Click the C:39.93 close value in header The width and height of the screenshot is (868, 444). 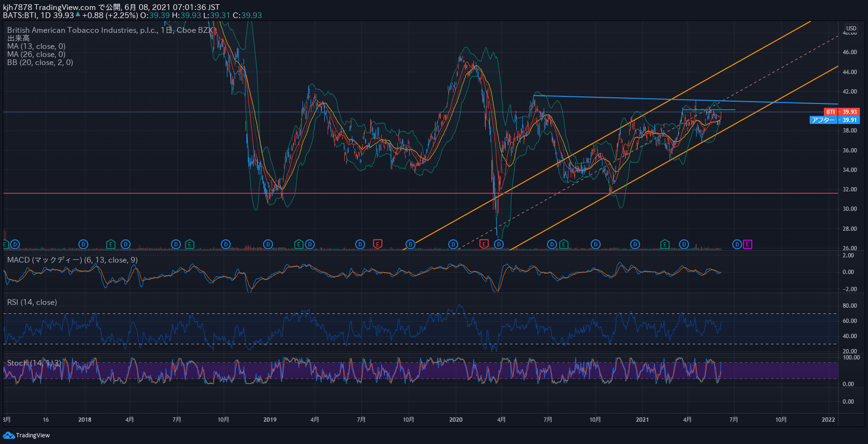tap(247, 15)
